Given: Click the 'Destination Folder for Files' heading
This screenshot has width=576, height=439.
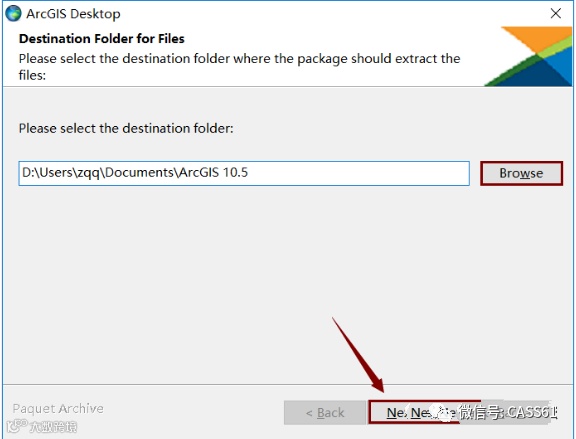Looking at the screenshot, I should point(102,39).
